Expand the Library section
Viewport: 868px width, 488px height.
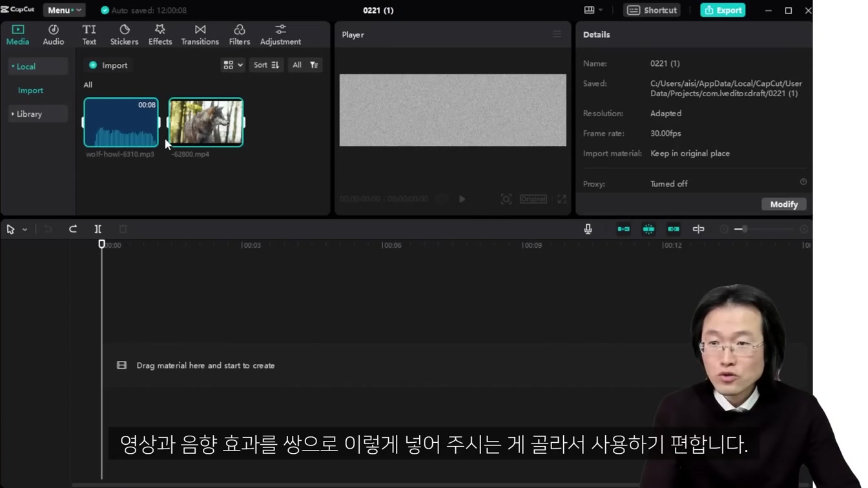37,114
